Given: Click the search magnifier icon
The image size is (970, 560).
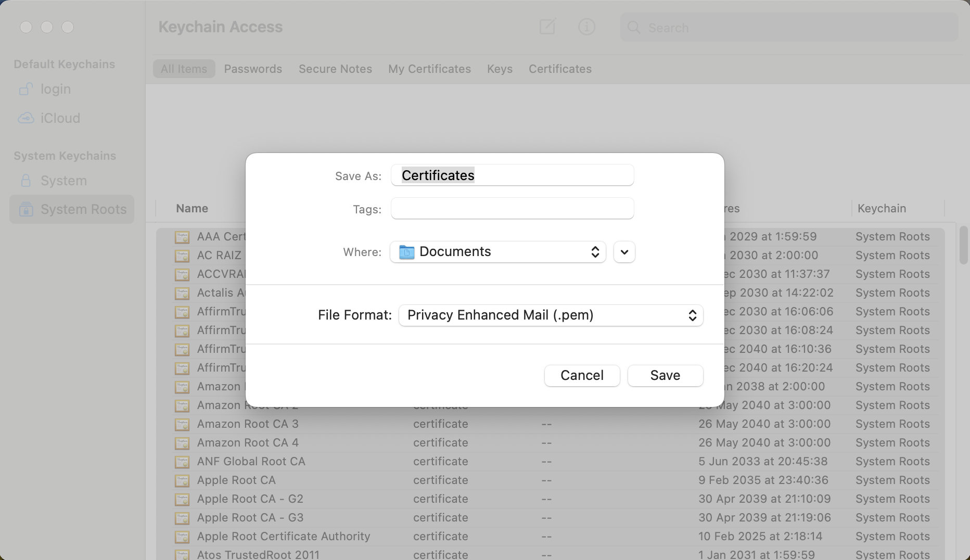Looking at the screenshot, I should pos(633,28).
